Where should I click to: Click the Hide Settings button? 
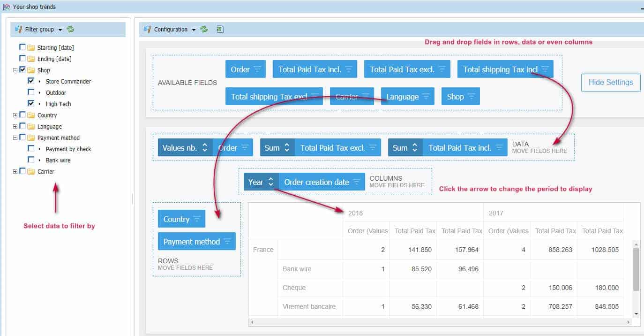tap(610, 82)
